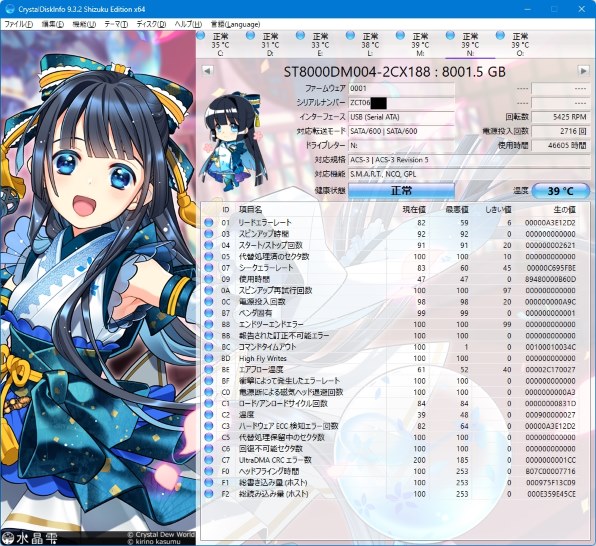
Task: Click the 正常 health status button
Action: pos(401,190)
